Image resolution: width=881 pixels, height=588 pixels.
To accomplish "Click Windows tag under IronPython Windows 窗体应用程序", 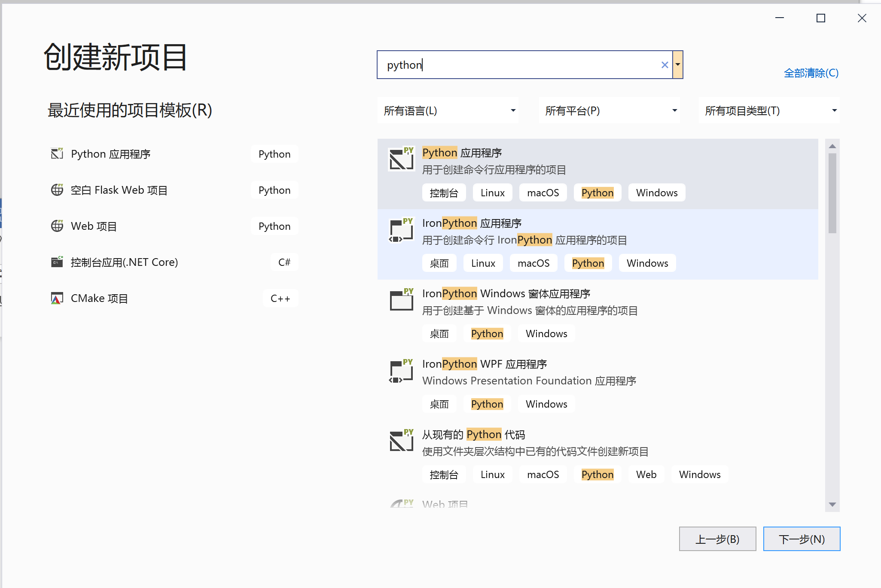I will click(x=546, y=333).
